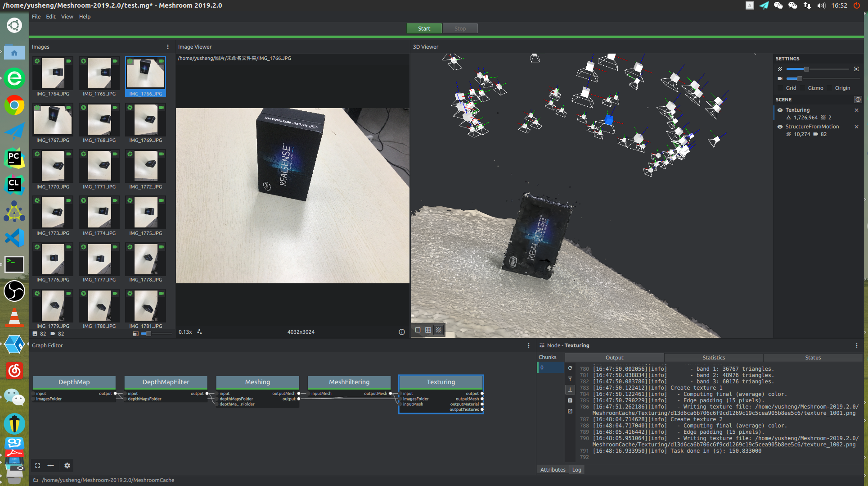Click the fit-to-view icon in Settings
The image size is (868, 486).
[856, 69]
